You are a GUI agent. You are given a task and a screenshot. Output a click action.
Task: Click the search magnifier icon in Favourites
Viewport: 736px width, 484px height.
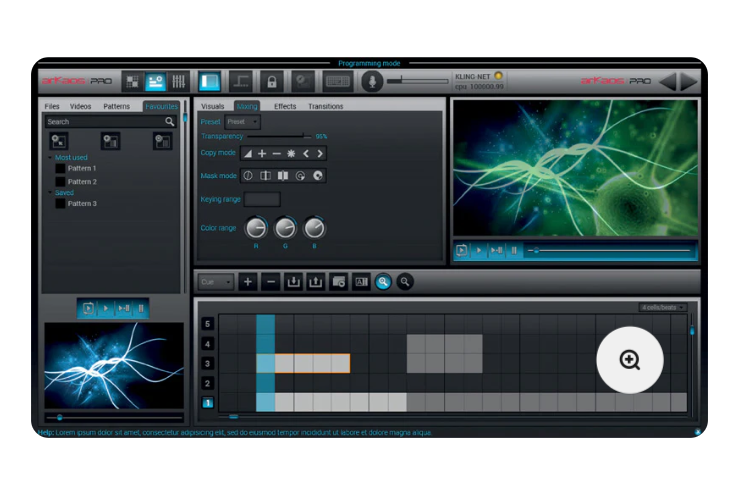point(170,121)
